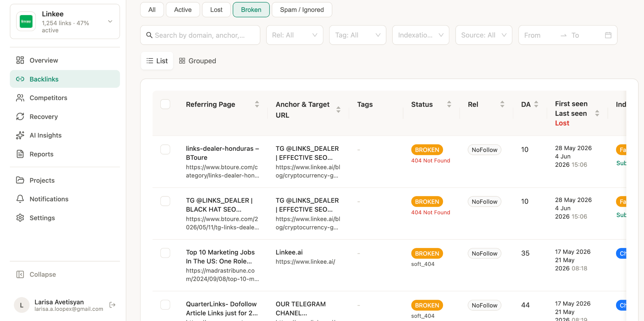Viewport: 644px width, 321px height.
Task: Click the Reports document icon
Action: pyautogui.click(x=20, y=154)
